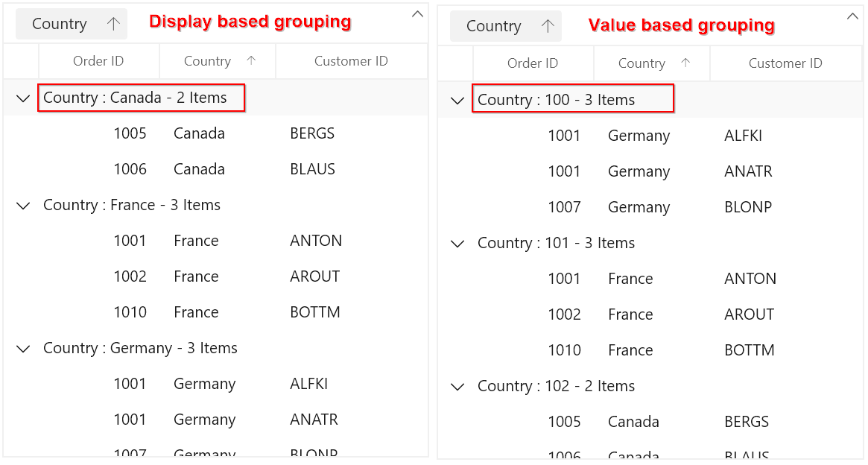
Task: Collapse the Country : 102 group
Action: (x=457, y=387)
